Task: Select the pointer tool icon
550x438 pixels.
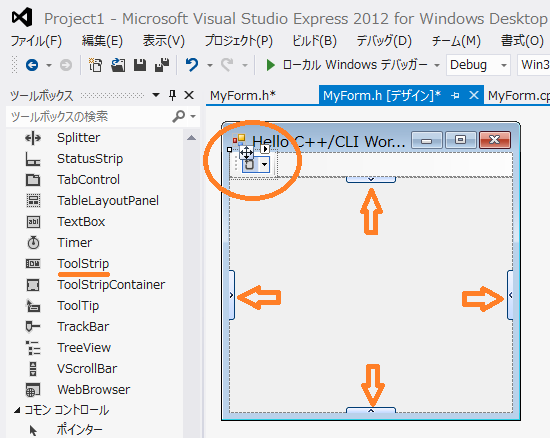Action: coord(33,430)
